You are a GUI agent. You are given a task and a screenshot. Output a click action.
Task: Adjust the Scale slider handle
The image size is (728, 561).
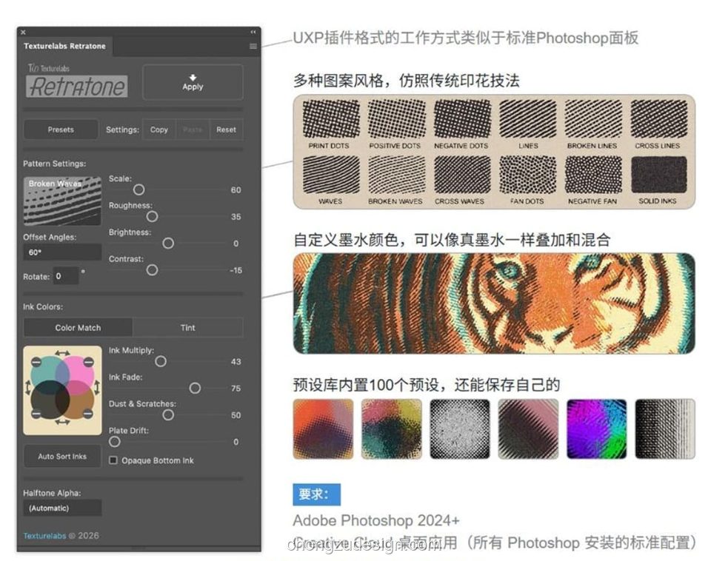(138, 189)
